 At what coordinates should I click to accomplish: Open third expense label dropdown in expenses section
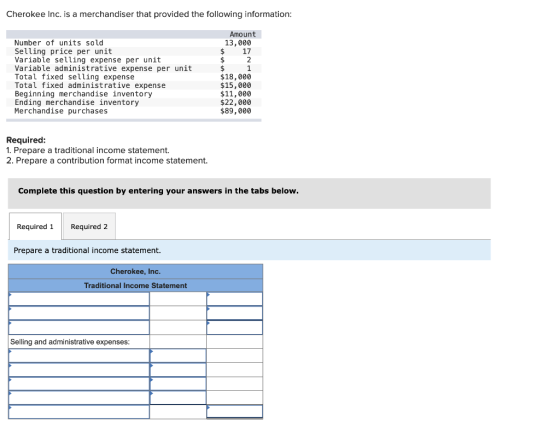[x=79, y=383]
